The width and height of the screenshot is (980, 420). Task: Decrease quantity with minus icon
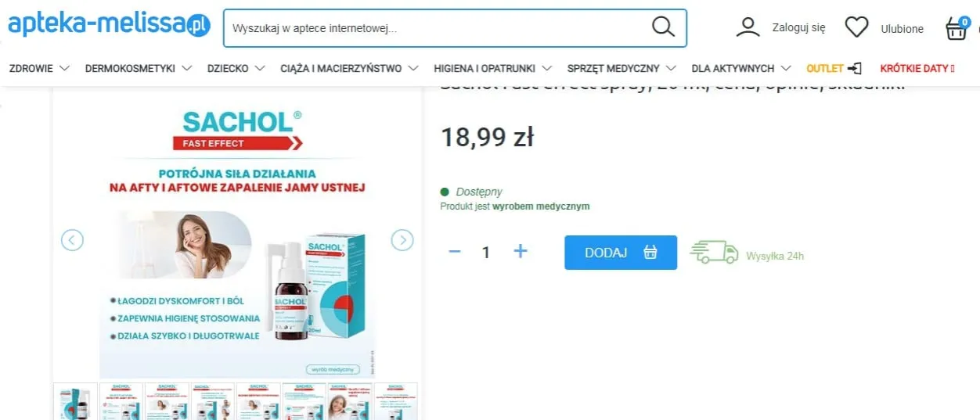tap(454, 251)
